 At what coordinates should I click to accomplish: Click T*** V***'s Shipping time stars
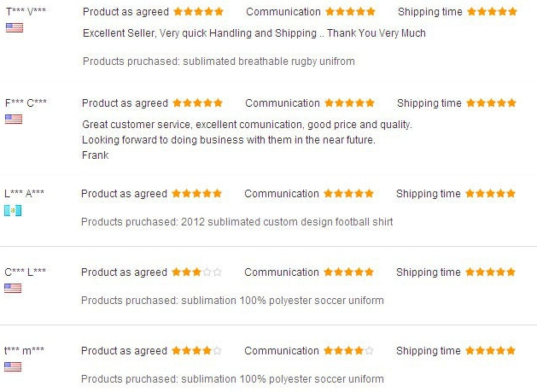point(492,12)
